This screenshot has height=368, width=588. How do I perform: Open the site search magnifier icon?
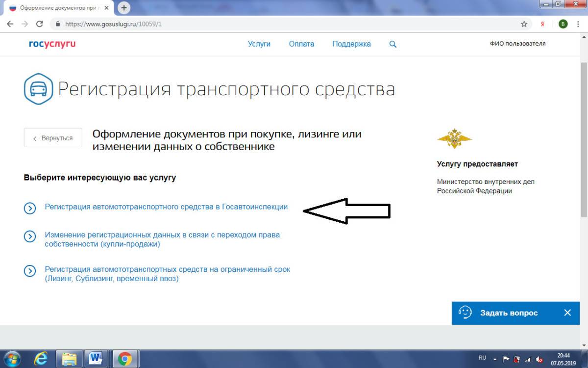click(392, 44)
